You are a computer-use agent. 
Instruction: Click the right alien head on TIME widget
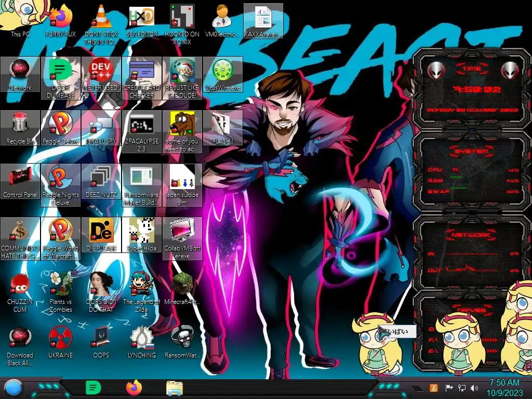click(510, 71)
